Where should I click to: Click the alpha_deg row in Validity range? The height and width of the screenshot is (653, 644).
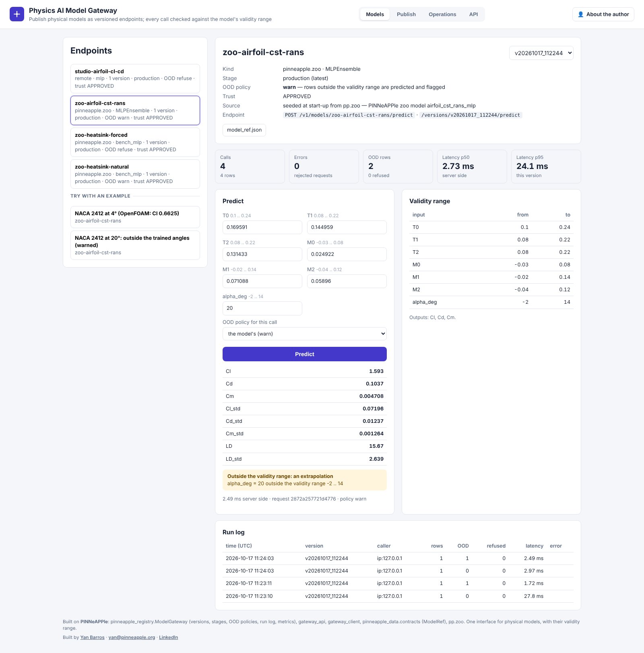491,302
